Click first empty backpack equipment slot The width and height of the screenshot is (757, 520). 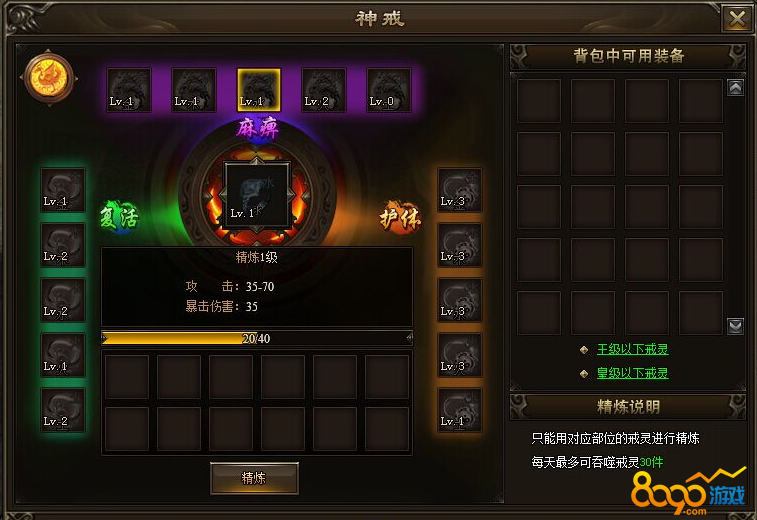coord(539,100)
